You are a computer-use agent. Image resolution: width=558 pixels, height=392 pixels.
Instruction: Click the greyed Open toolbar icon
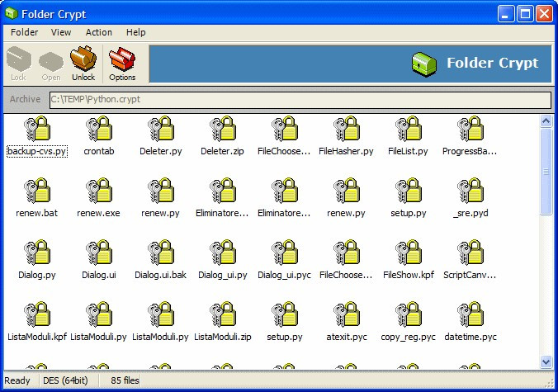point(51,66)
